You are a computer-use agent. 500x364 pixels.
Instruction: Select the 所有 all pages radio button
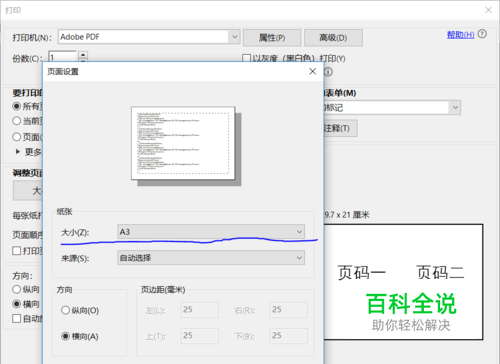coord(16,106)
